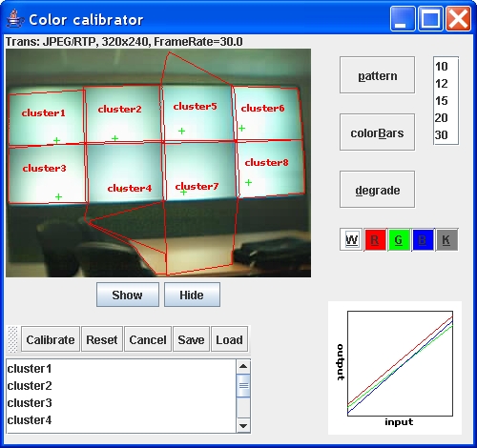Click the Cancel toolbar button

coord(148,339)
